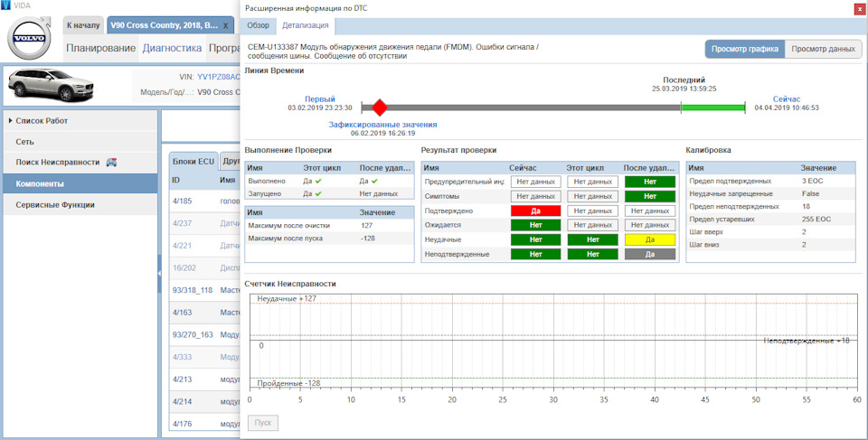Click the Зафиксированные значения link
The width and height of the screenshot is (868, 440).
(x=382, y=125)
